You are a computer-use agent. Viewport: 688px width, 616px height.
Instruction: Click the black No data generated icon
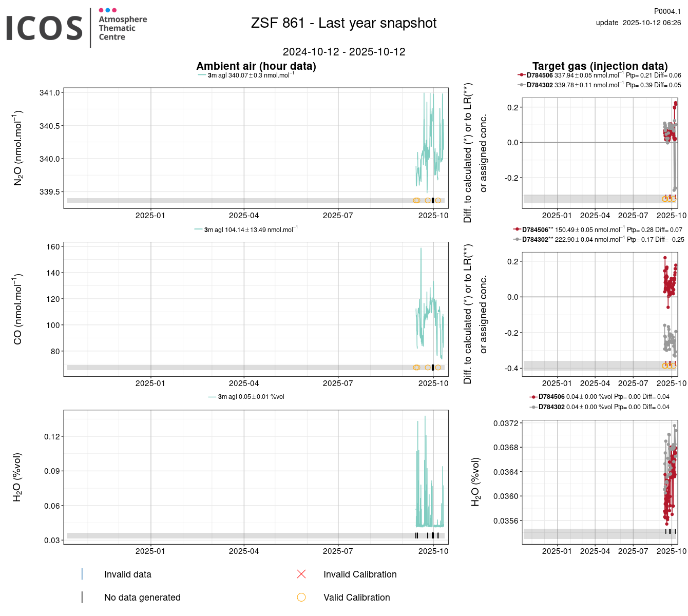coord(82,597)
